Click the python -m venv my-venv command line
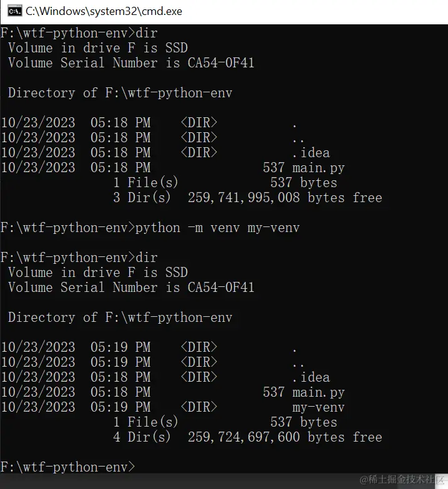The image size is (448, 489). click(217, 228)
